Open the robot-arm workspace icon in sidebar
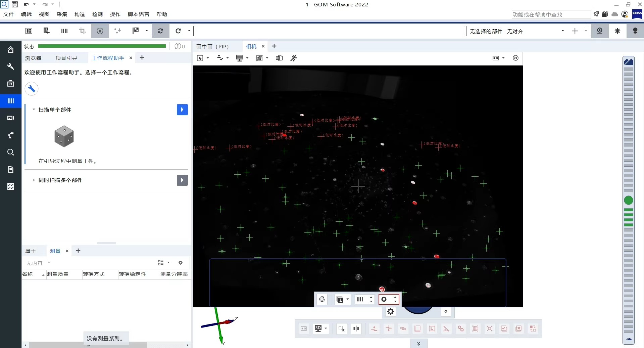 [x=11, y=135]
